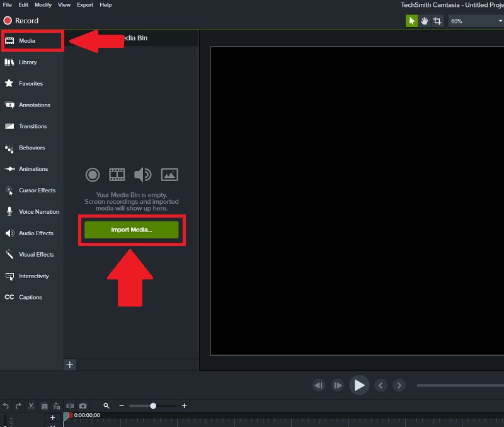
Task: Click the plus button below Media Bin
Action: click(70, 365)
